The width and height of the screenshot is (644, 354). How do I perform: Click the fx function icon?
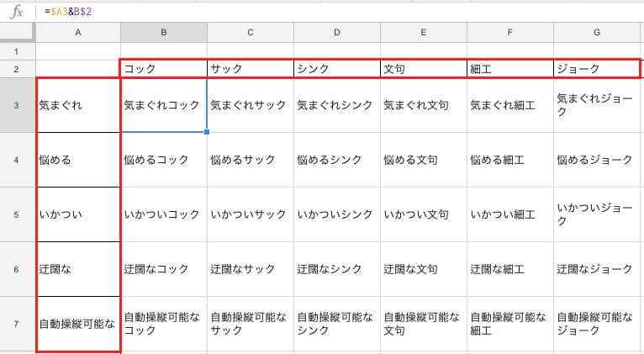18,12
